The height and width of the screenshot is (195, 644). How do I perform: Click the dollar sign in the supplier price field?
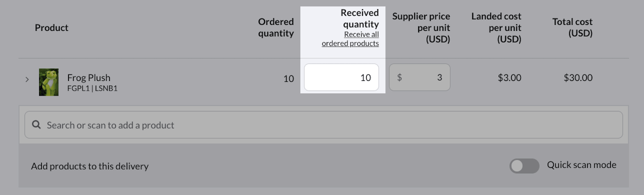coord(399,78)
